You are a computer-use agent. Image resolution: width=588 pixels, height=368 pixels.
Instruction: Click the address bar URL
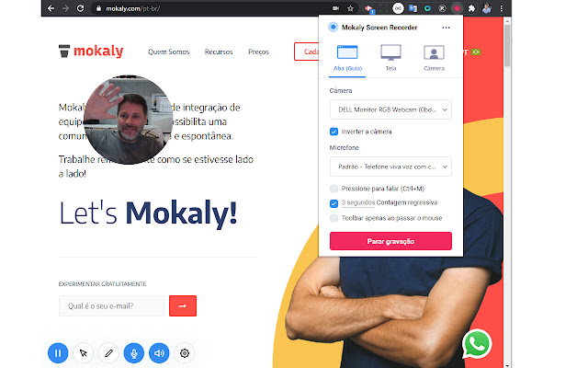(133, 8)
